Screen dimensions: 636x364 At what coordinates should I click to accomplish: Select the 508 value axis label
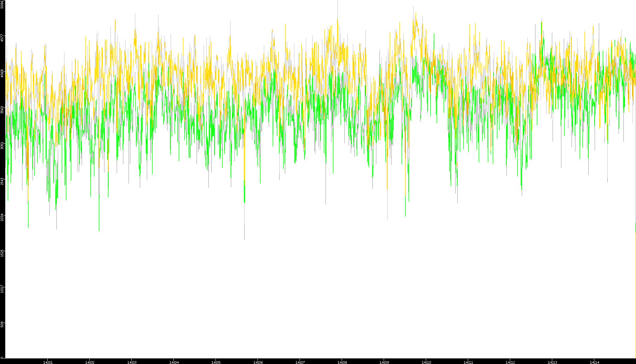tap(2, 324)
